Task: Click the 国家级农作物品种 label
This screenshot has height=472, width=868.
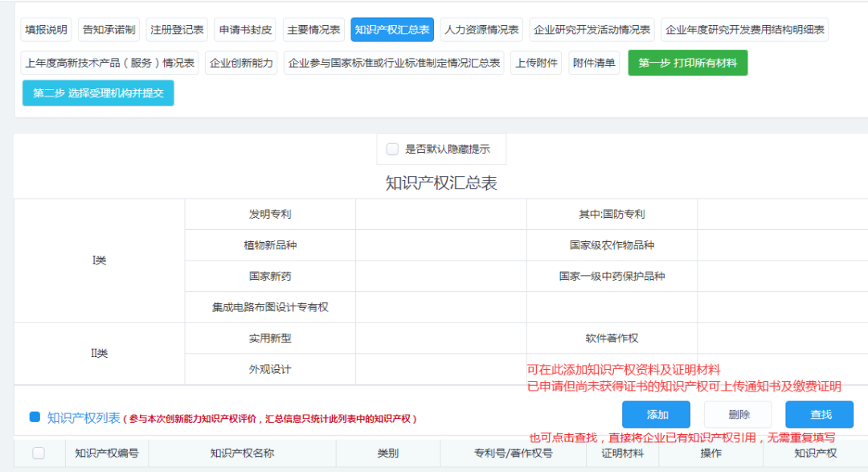Action: [x=612, y=245]
